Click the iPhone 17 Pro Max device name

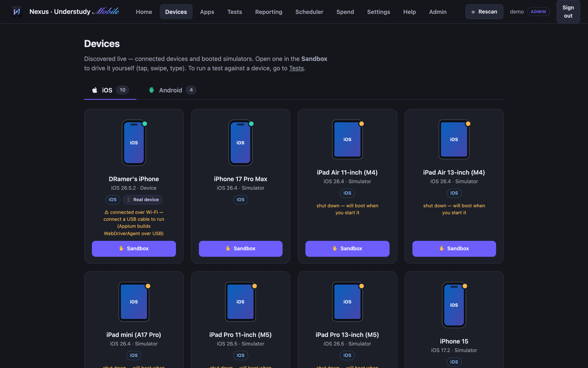(240, 179)
